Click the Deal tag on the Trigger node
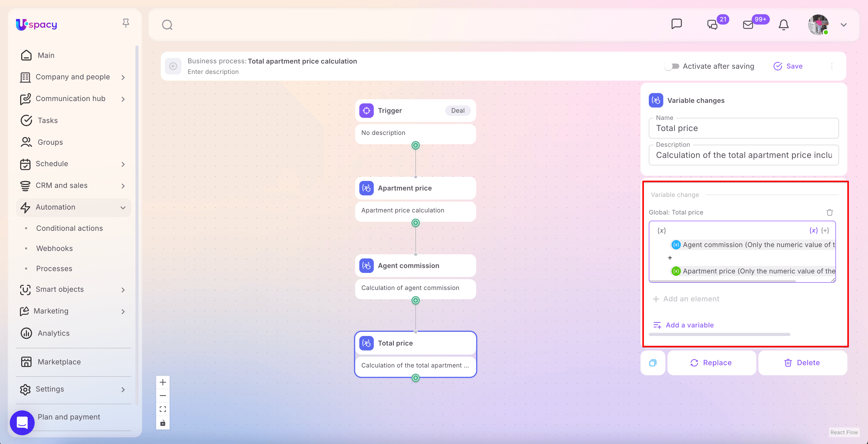868x444 pixels. pos(458,111)
